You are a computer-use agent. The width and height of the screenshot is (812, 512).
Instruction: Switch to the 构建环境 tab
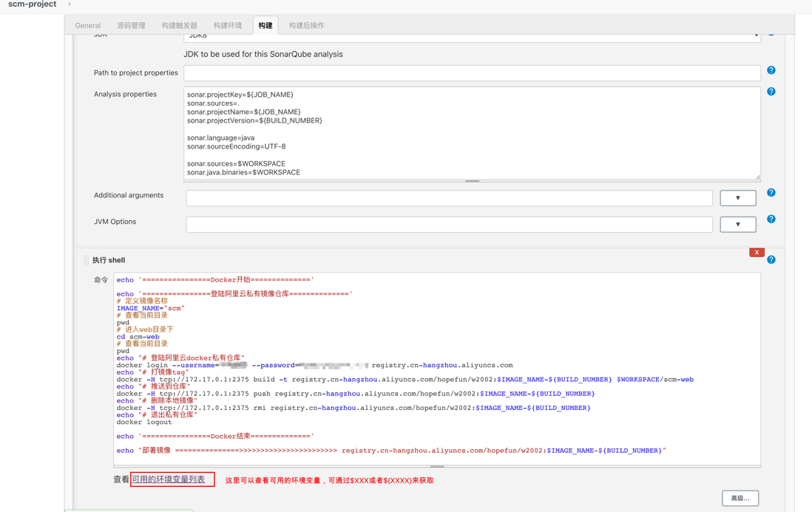pos(227,25)
